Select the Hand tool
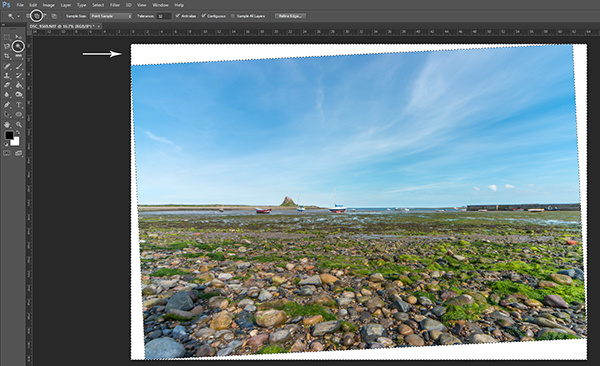This screenshot has width=600, height=366. 7,124
